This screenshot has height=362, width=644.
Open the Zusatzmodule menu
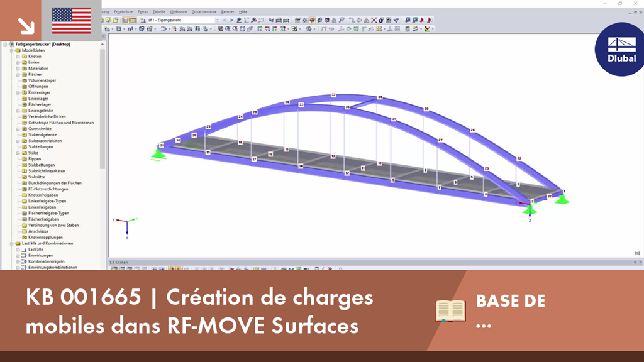coord(204,12)
